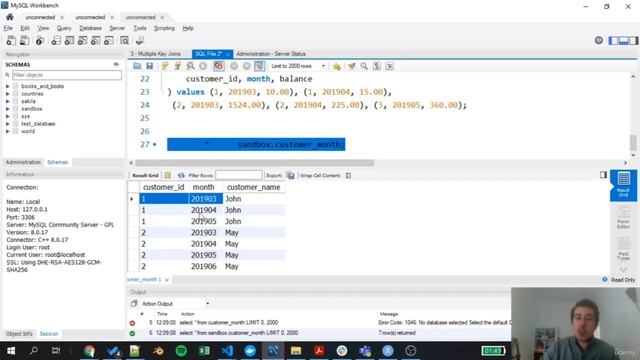Click the export recordset icon
The width and height of the screenshot is (640, 360).
(291, 176)
